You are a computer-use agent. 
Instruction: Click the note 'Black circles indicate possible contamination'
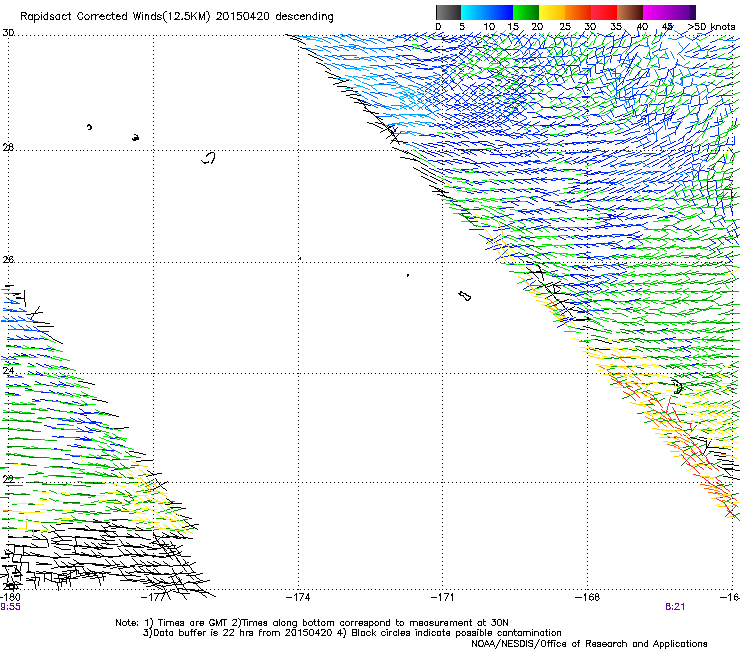click(456, 633)
